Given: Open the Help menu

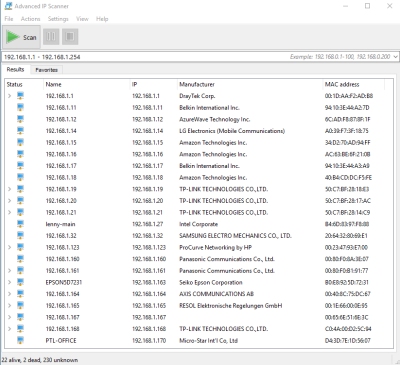Looking at the screenshot, I should pos(102,19).
